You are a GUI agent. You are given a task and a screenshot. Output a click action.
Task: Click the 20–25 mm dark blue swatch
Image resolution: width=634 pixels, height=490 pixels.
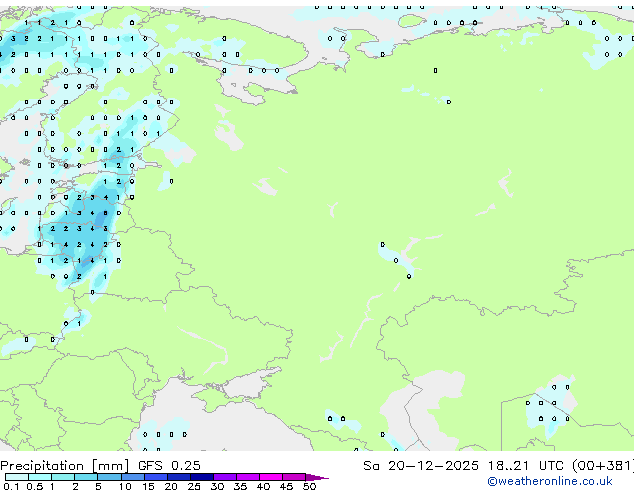tap(179, 477)
